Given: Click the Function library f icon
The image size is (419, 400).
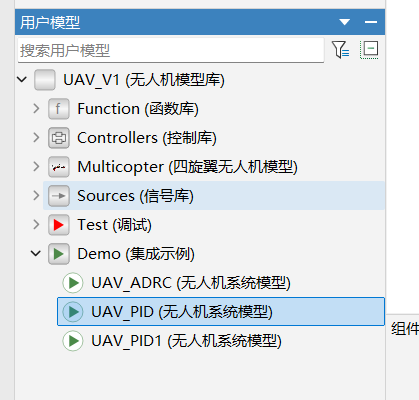Looking at the screenshot, I should pos(59,109).
